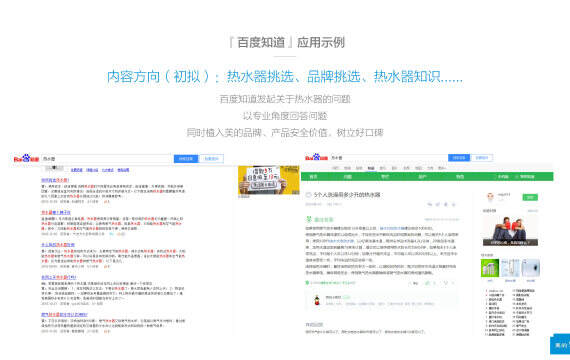
Task: Focus the search box on the right Zhidao page
Action: (389, 158)
